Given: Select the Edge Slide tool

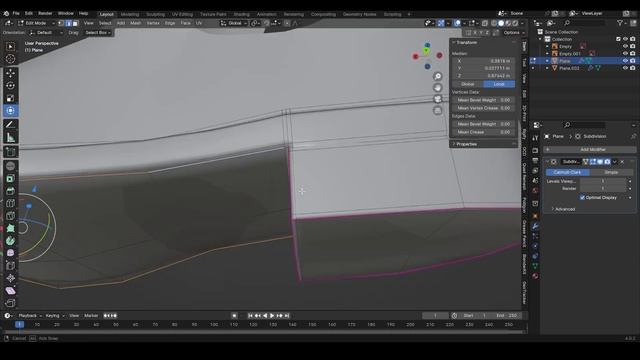Looking at the screenshot, I should pos(11,266).
